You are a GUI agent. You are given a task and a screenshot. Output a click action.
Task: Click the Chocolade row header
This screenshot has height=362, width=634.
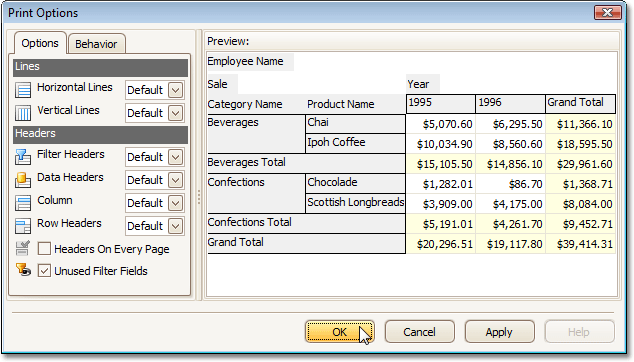point(355,184)
